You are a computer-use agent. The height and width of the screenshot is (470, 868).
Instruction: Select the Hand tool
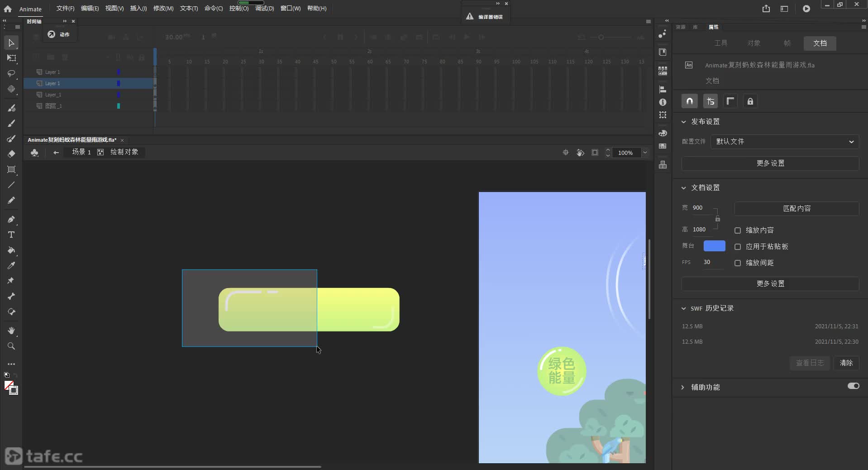(x=11, y=331)
